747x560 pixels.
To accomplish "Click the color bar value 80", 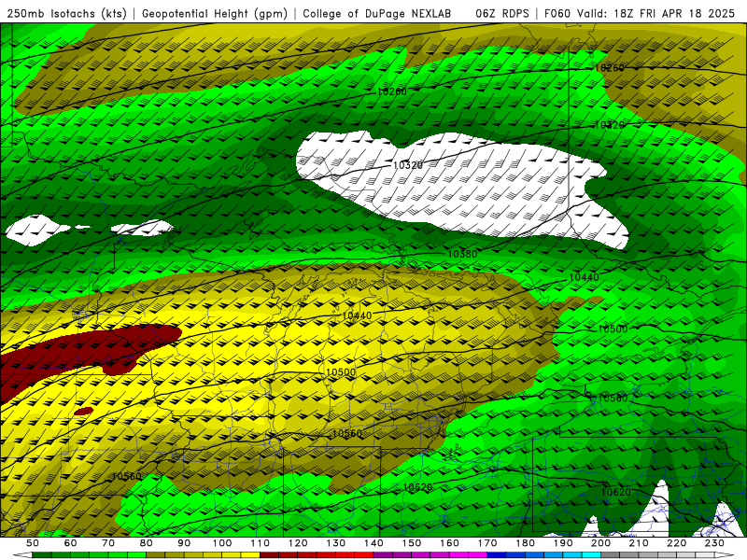I will [147, 543].
